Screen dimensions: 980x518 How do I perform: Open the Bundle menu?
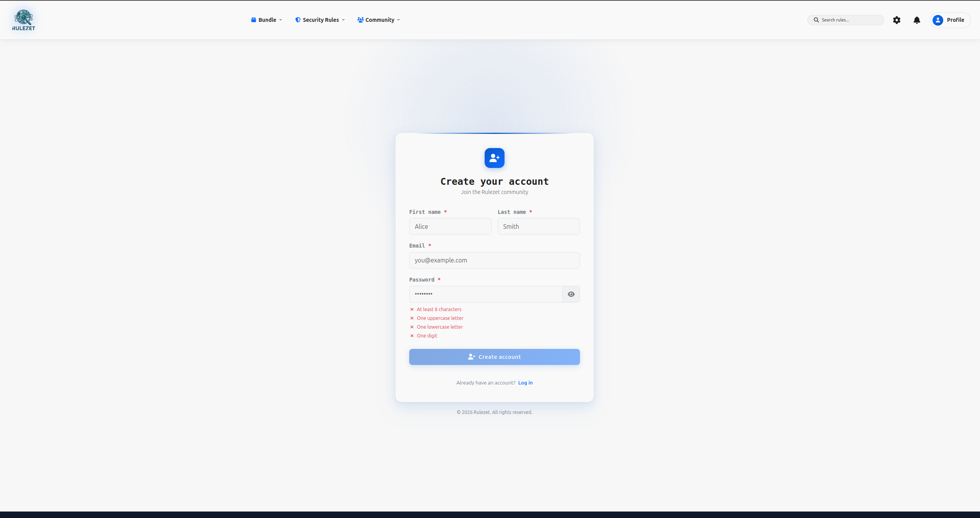(266, 20)
